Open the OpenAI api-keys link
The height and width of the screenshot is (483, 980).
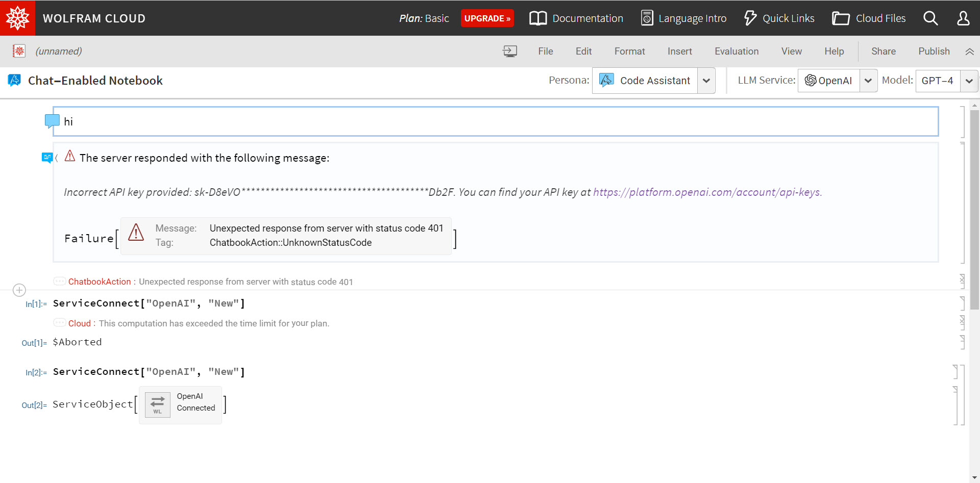pos(707,192)
